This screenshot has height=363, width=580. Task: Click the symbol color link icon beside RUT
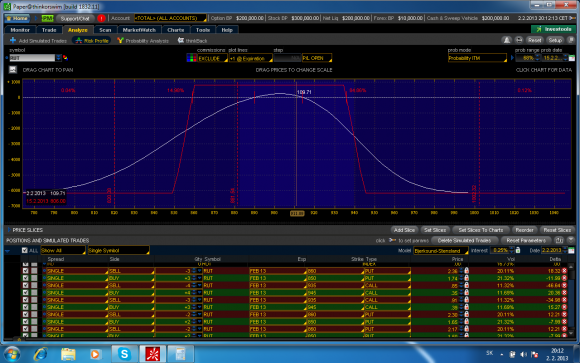[x=65, y=58]
